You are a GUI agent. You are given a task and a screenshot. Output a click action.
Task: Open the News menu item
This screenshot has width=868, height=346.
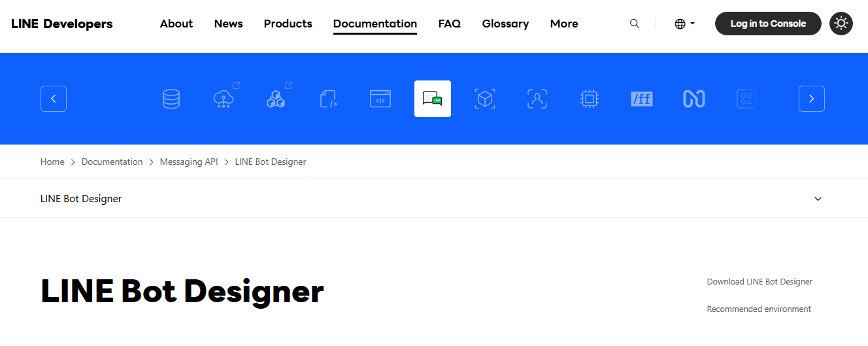pos(228,24)
